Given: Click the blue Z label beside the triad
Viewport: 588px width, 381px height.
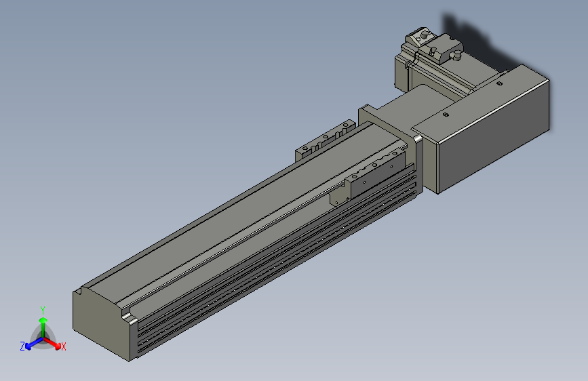Looking at the screenshot, I should (22, 346).
